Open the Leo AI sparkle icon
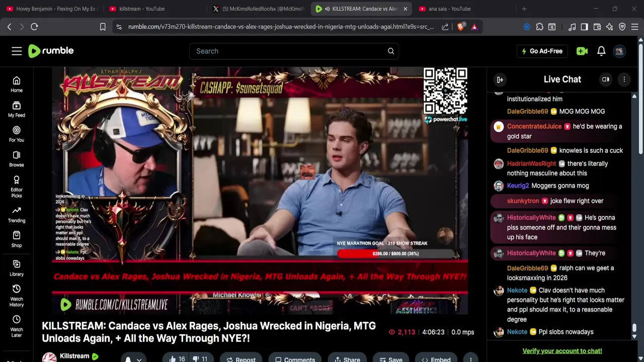644x362 pixels. coord(610,27)
